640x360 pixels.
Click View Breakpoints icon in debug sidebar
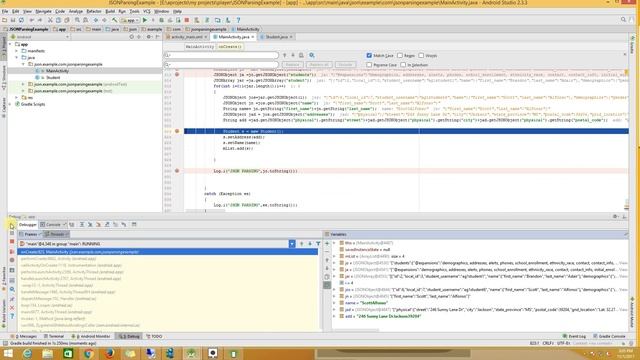tap(12, 251)
